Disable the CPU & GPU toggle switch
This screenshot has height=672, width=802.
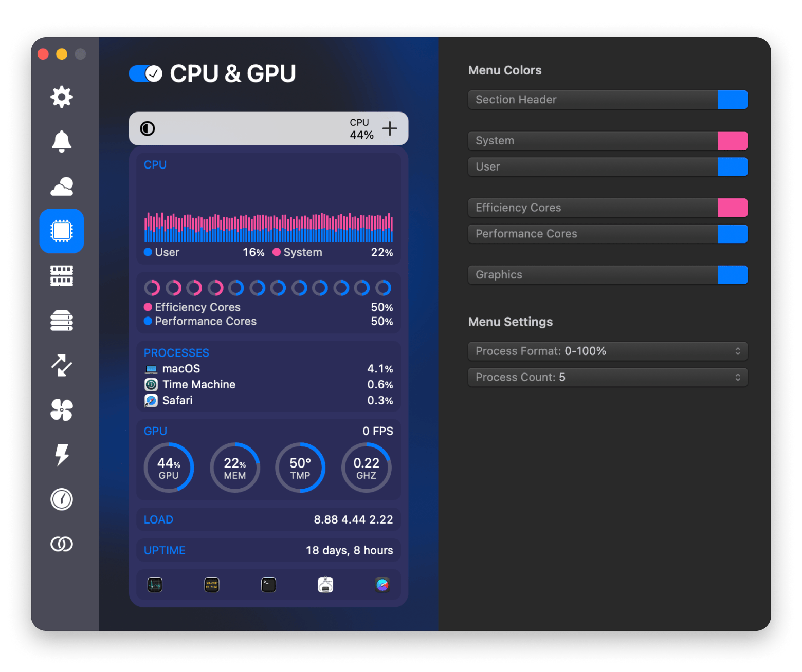pos(145,74)
